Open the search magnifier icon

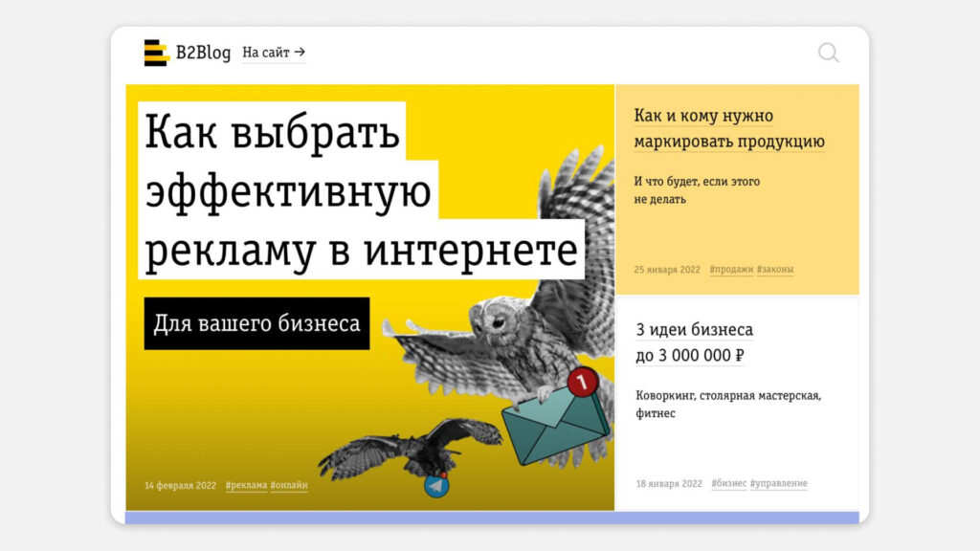pyautogui.click(x=829, y=54)
